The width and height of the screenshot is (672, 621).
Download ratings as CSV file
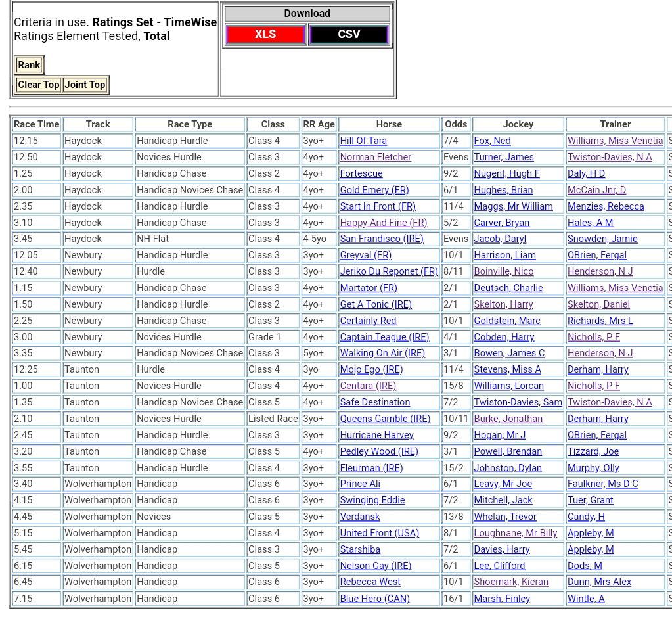pos(349,35)
